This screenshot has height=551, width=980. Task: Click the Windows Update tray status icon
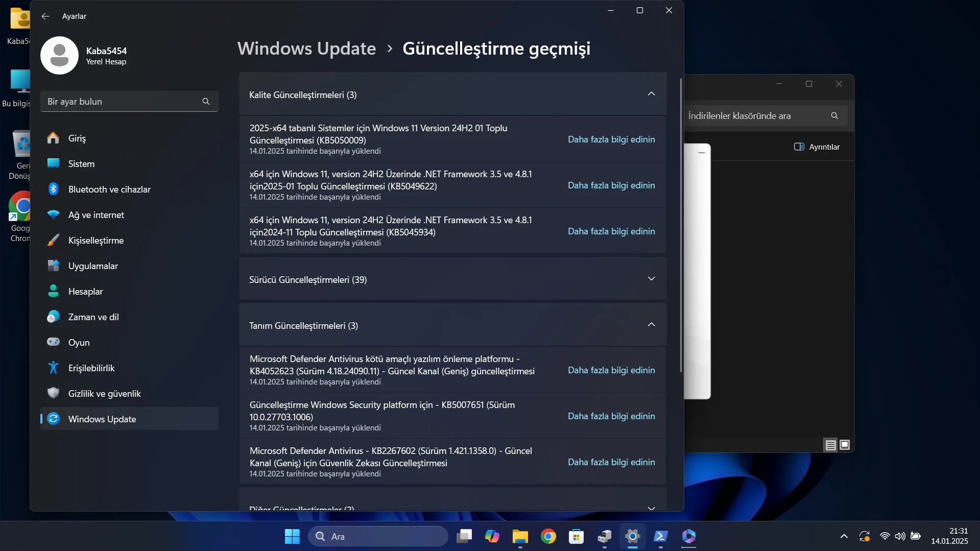pyautogui.click(x=864, y=536)
